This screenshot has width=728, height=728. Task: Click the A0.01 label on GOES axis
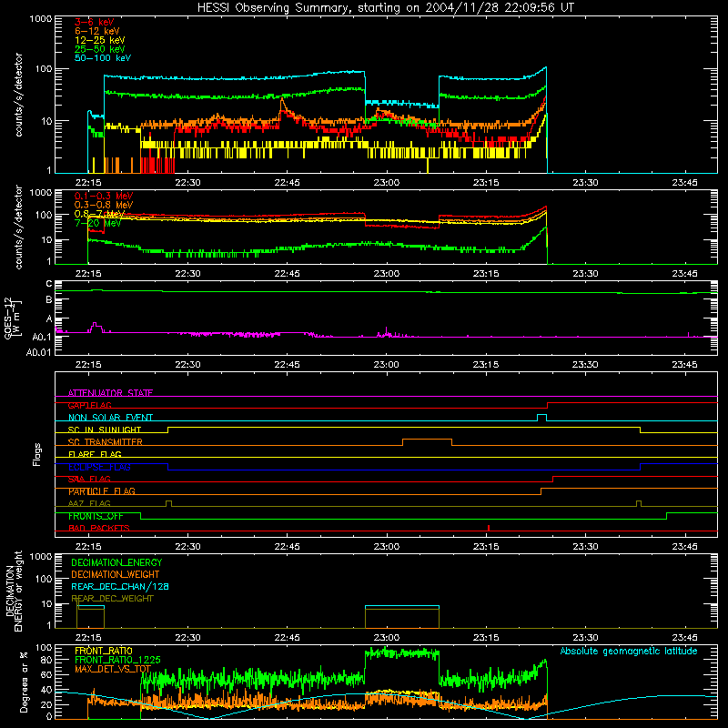(x=39, y=353)
